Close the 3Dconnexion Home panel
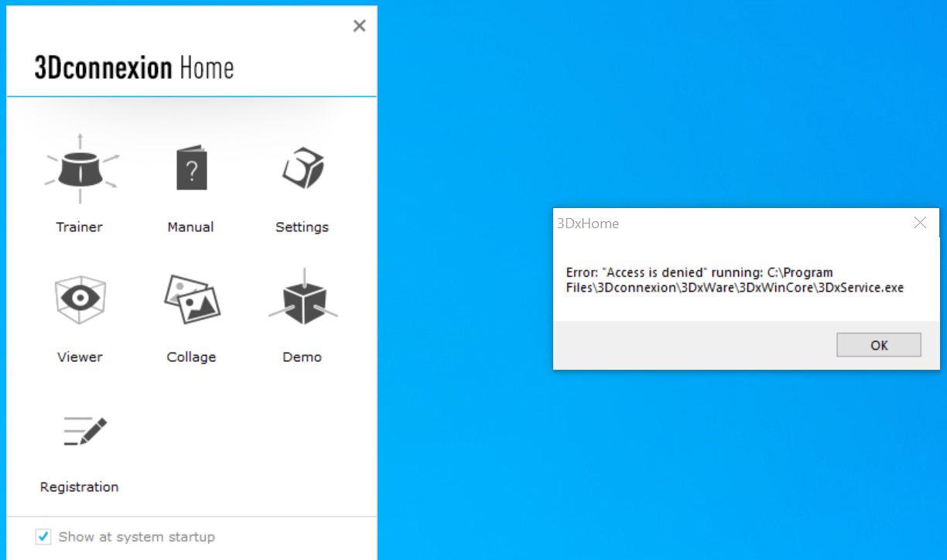Viewport: 947px width, 560px height. coord(359,26)
